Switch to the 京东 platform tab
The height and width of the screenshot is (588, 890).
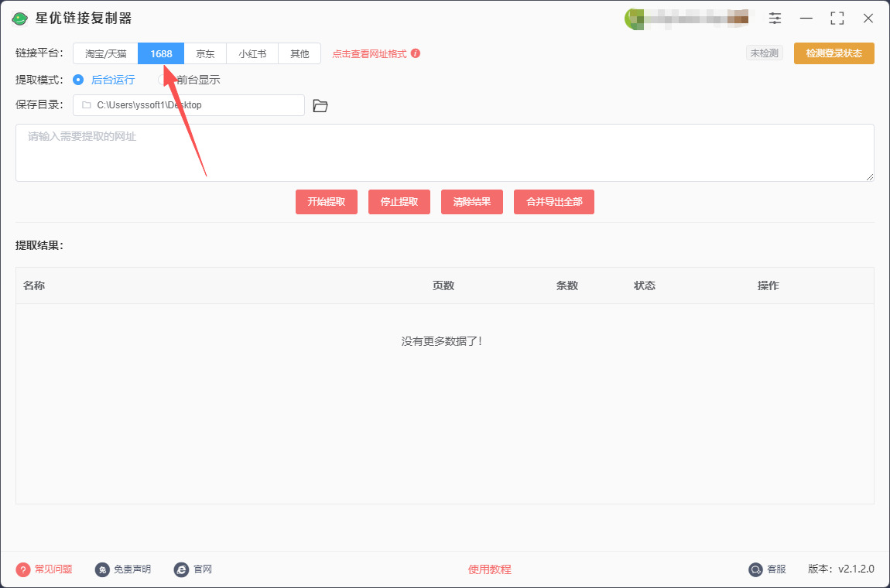[x=205, y=54]
